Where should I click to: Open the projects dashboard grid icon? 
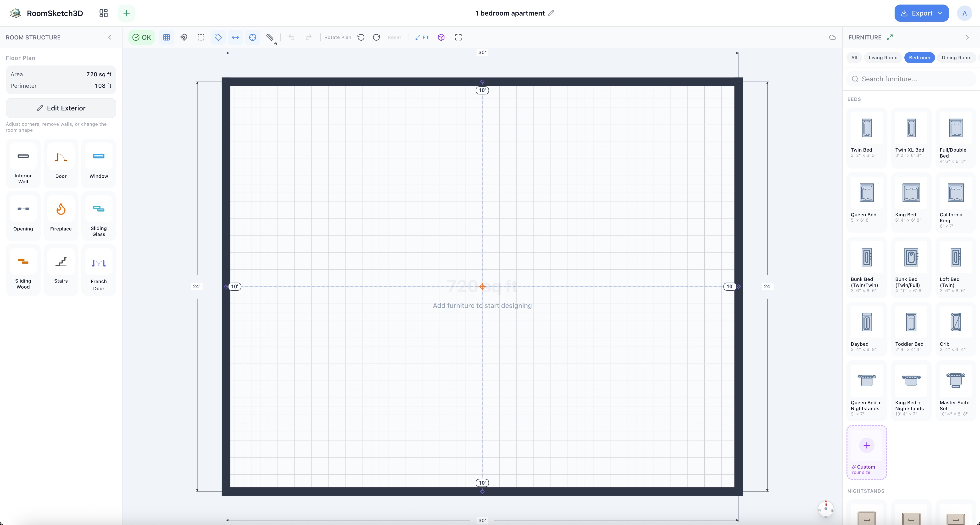click(103, 13)
